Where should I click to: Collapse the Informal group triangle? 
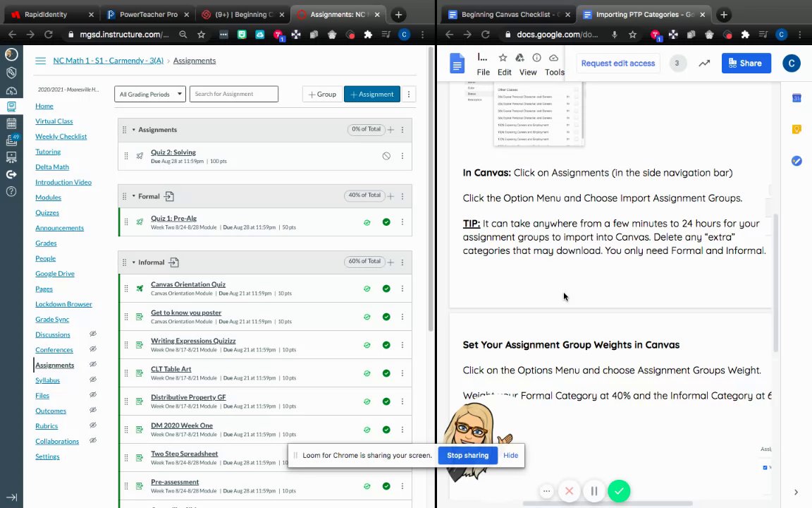click(134, 262)
